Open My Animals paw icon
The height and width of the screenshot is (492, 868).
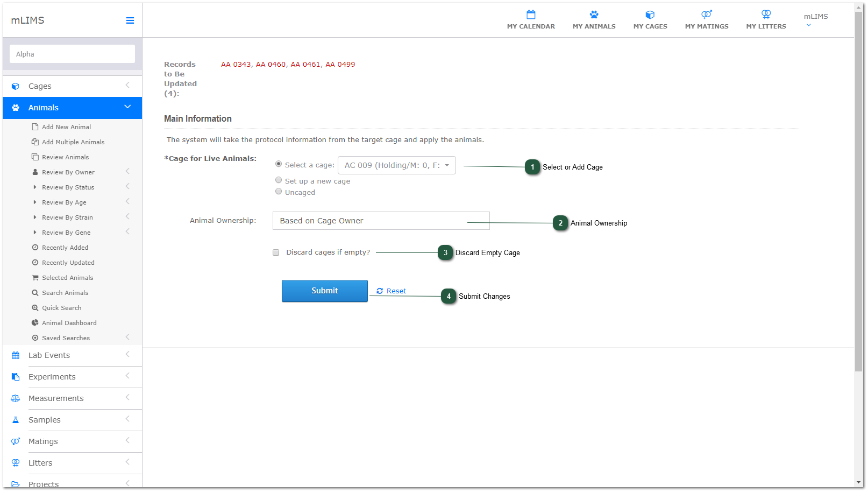coord(594,15)
